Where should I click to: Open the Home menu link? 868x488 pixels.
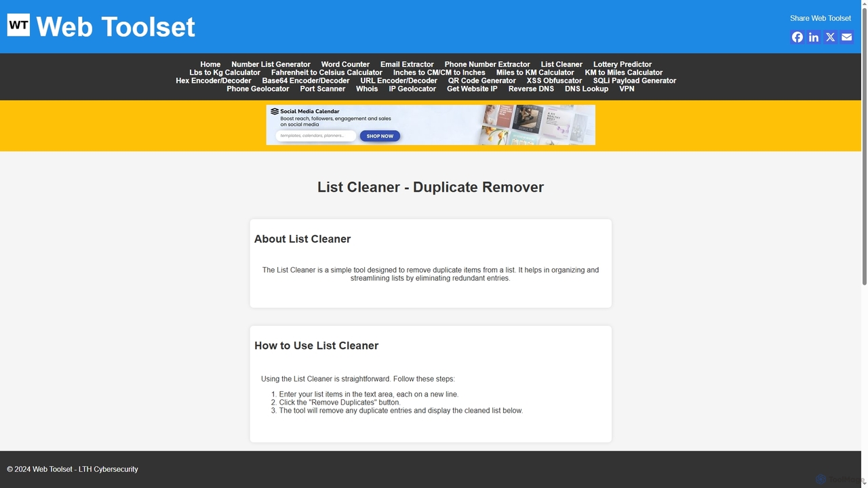[210, 64]
